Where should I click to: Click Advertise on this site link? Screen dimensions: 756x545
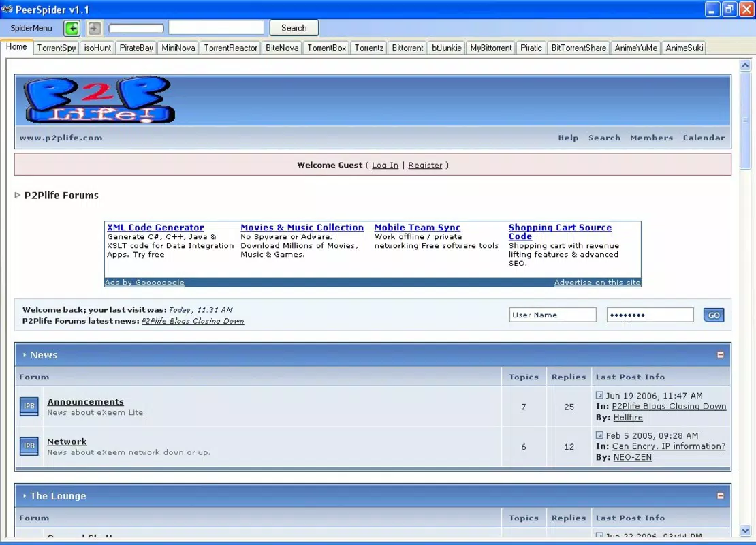(x=597, y=282)
